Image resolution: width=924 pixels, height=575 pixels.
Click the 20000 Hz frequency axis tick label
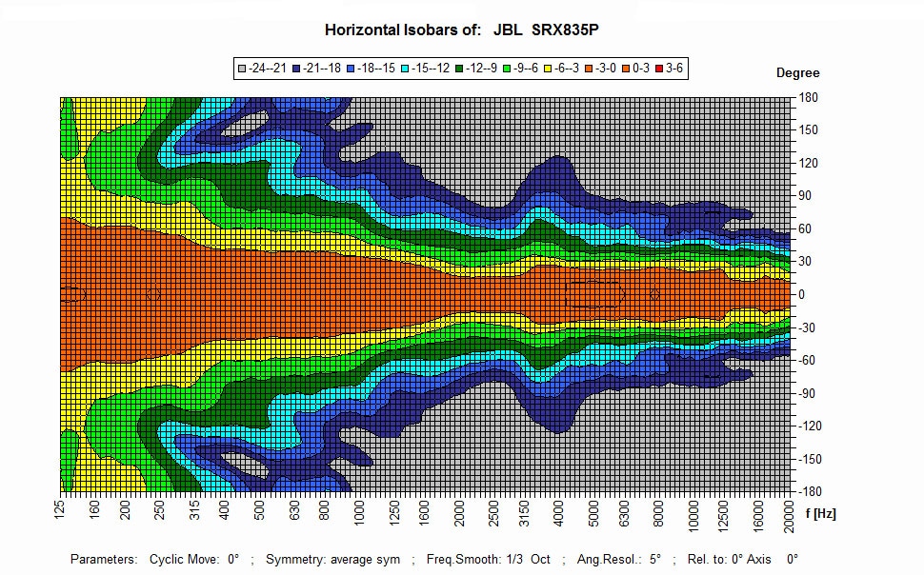pyautogui.click(x=789, y=517)
